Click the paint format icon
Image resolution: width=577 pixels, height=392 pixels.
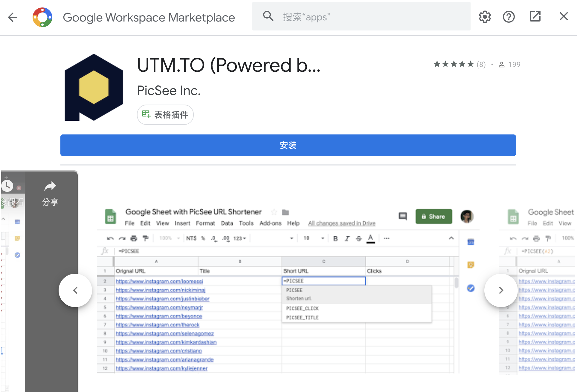click(146, 238)
